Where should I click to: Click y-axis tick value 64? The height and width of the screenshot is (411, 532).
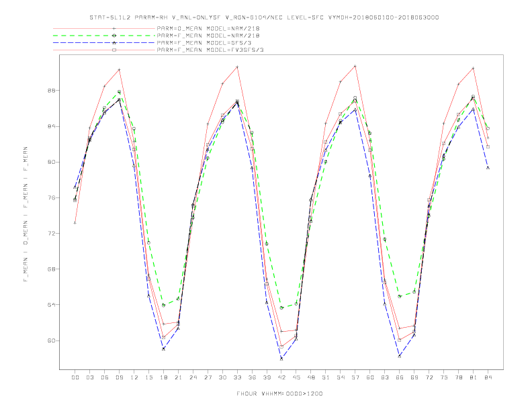point(51,305)
